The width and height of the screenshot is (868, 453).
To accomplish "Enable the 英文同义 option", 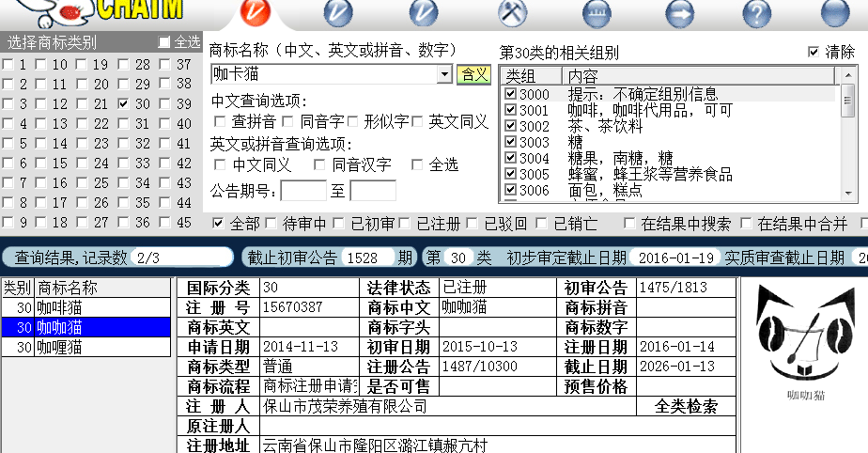I will (x=417, y=121).
